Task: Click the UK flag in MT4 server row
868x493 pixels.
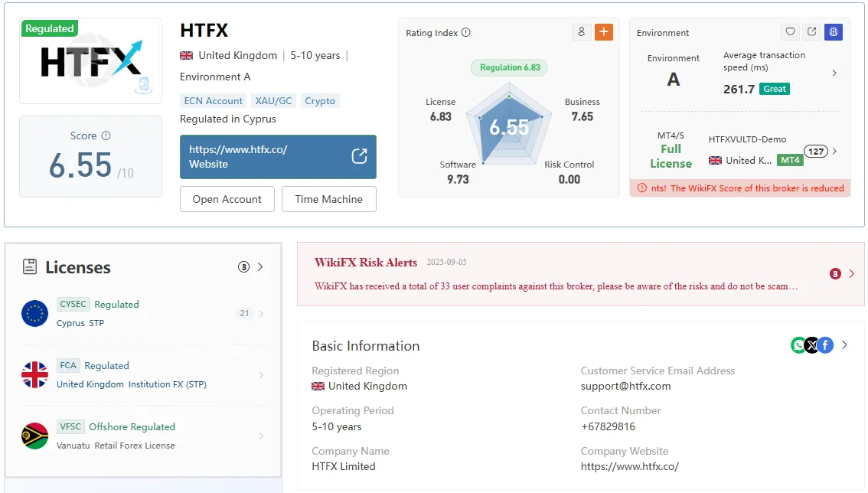Action: 715,161
